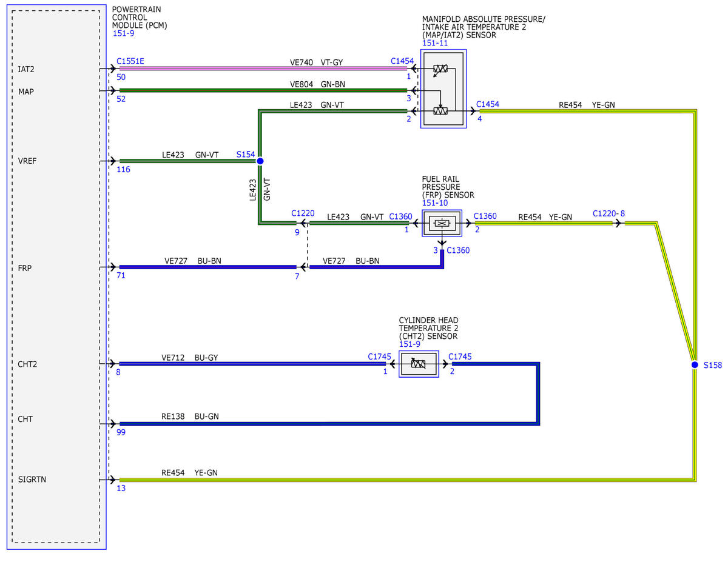Select the SIGRTN signal label in PCM
The width and height of the screenshot is (728, 562).
pos(33,480)
